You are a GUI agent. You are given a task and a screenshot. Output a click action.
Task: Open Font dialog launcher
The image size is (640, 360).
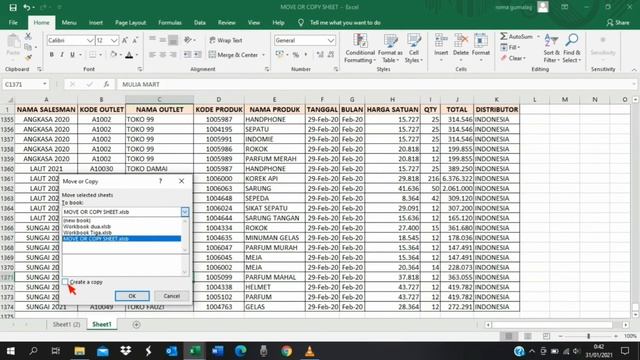(140, 69)
